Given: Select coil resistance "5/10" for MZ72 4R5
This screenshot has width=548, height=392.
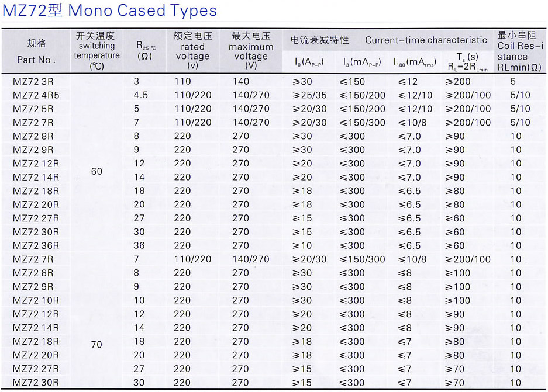Looking at the screenshot, I should point(521,95).
